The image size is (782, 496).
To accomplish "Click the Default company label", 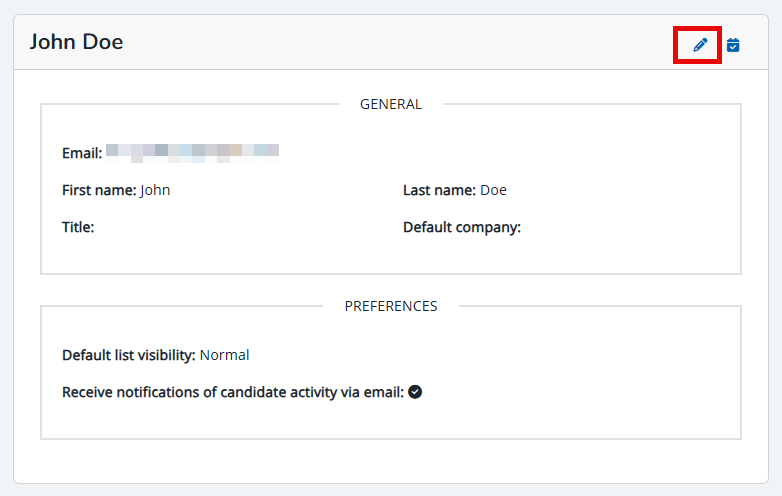I will point(462,227).
